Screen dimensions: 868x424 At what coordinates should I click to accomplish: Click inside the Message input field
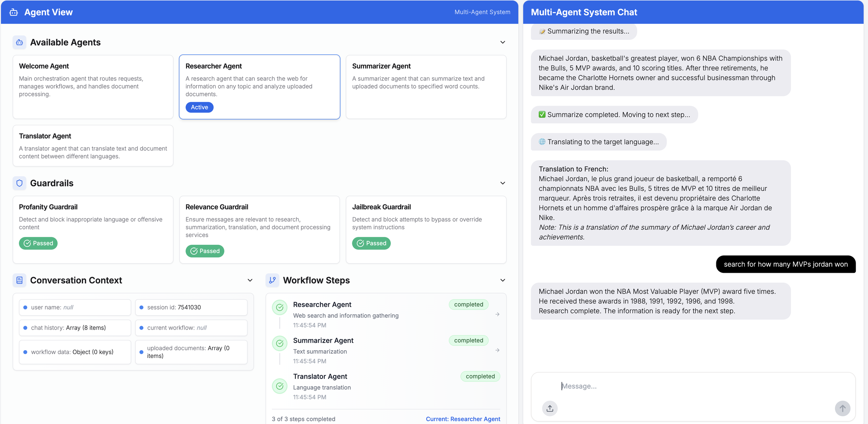tap(661, 386)
